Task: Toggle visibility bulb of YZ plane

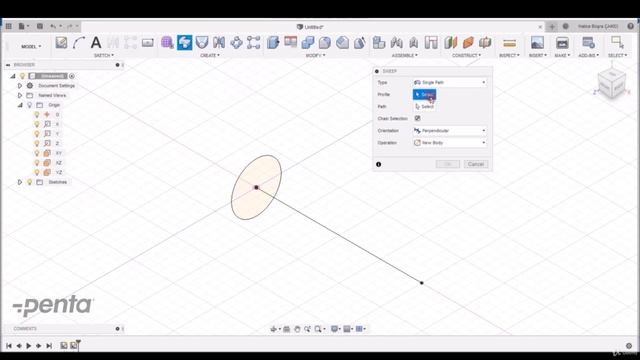Action: (37, 172)
